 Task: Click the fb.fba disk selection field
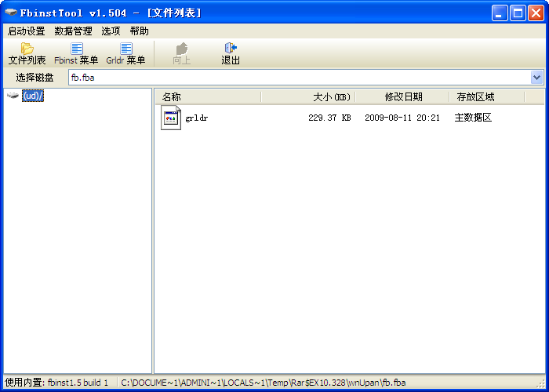click(298, 77)
